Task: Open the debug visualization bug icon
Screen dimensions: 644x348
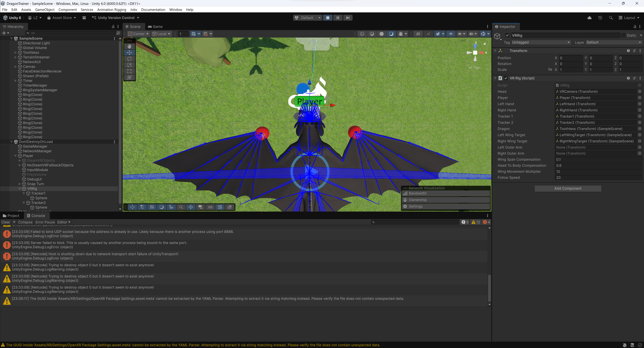Action: pyautogui.click(x=400, y=34)
